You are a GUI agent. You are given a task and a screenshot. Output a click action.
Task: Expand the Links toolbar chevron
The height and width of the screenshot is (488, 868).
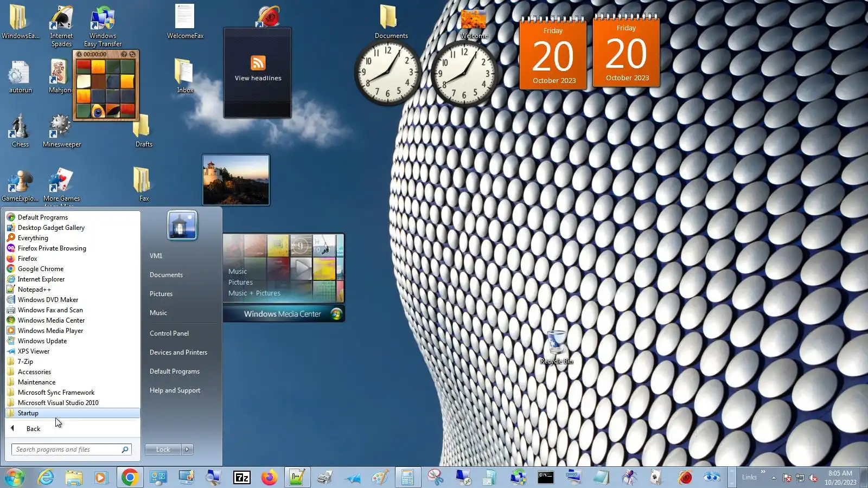pyautogui.click(x=763, y=472)
